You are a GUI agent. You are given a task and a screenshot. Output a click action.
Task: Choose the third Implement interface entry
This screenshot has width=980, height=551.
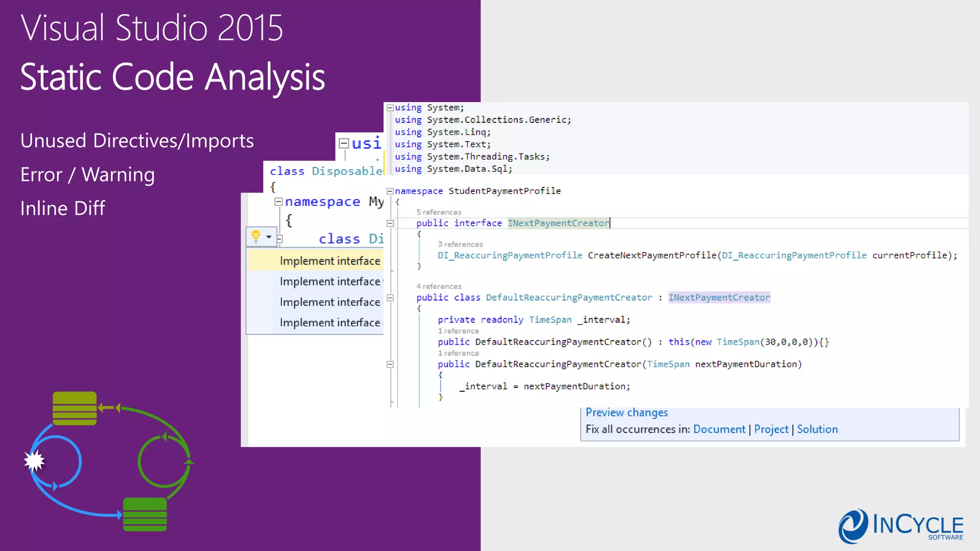[316, 302]
